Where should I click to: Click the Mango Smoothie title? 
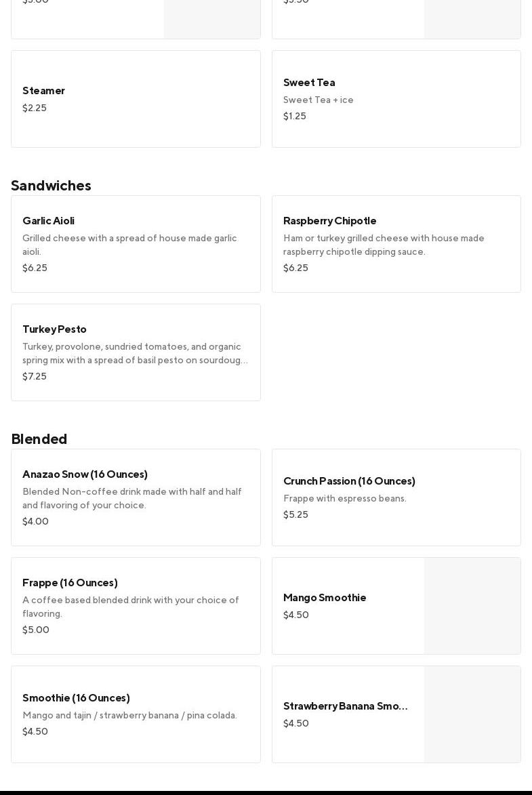(325, 598)
